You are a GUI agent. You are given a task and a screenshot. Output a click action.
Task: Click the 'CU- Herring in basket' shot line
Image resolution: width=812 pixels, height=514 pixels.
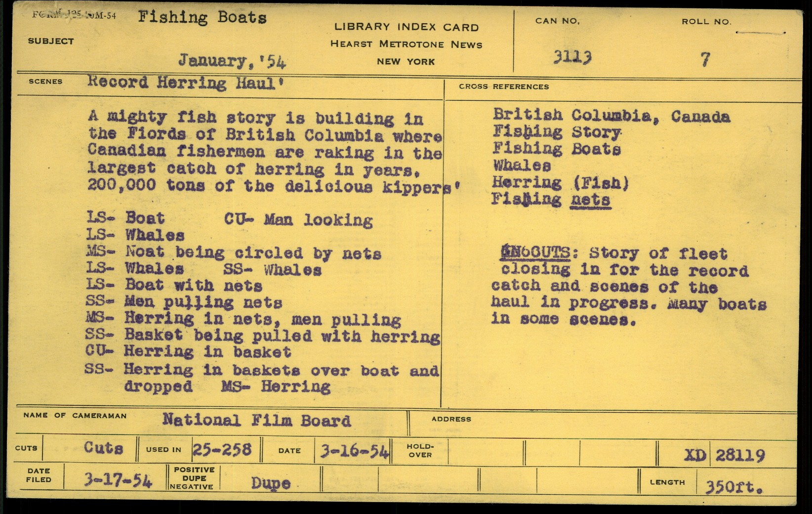point(188,352)
